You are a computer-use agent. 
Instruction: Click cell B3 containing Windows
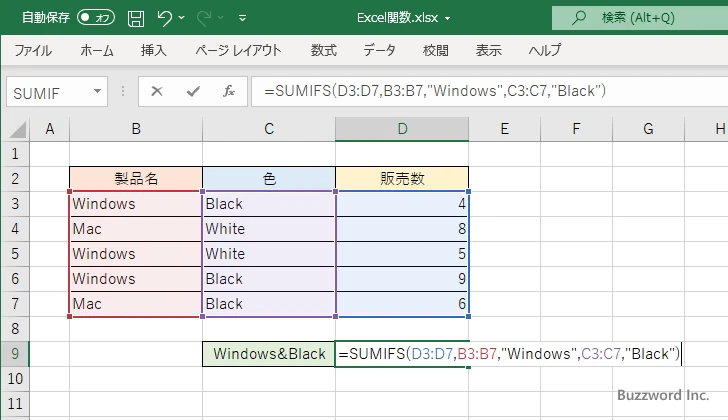tap(136, 204)
